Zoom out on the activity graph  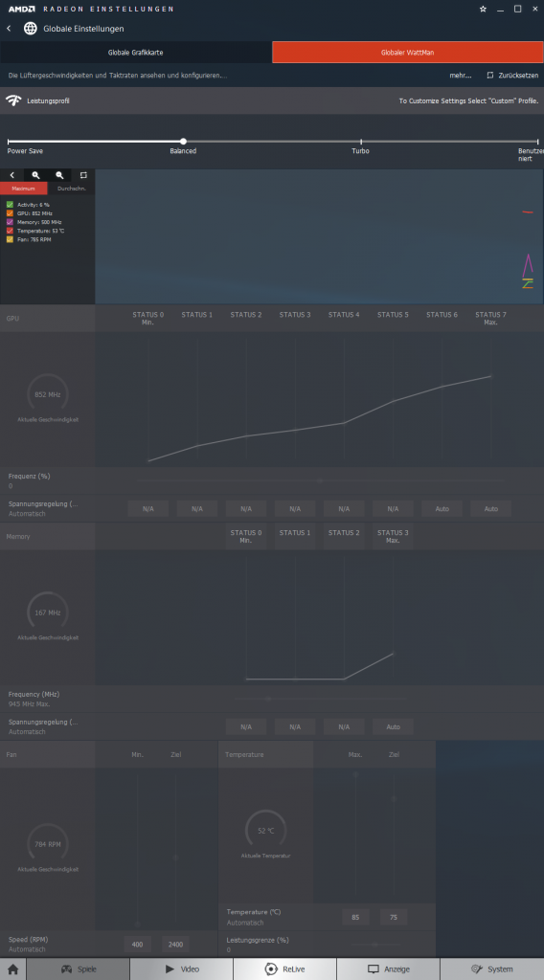click(x=59, y=176)
